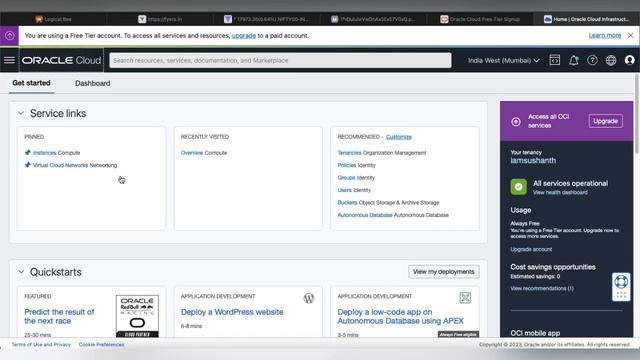Click the iamsushanth tenancy name
The image size is (640, 360).
click(x=533, y=160)
